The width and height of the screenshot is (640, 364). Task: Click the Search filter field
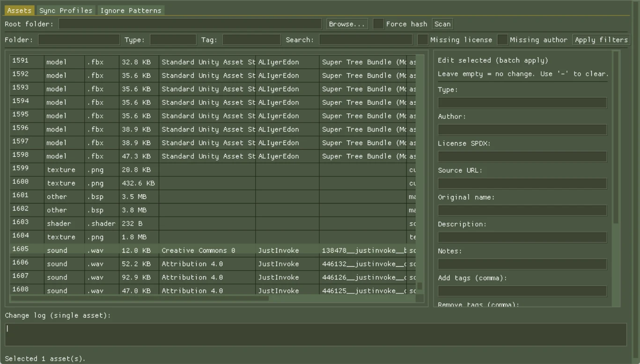[366, 40]
